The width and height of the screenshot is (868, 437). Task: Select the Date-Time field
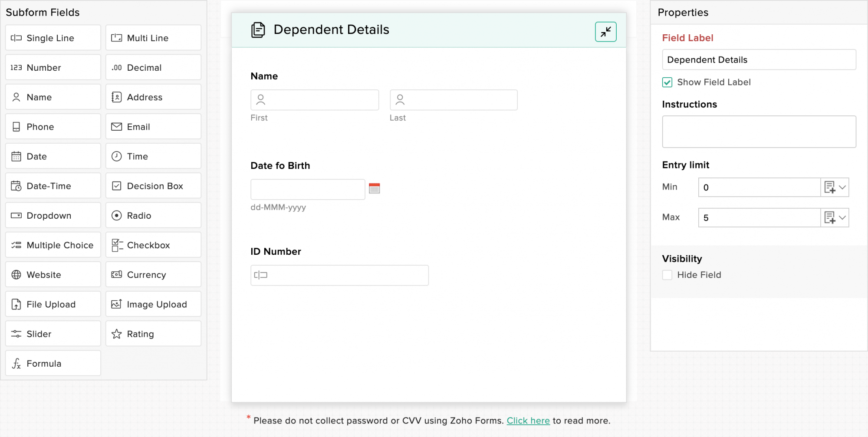coord(53,186)
